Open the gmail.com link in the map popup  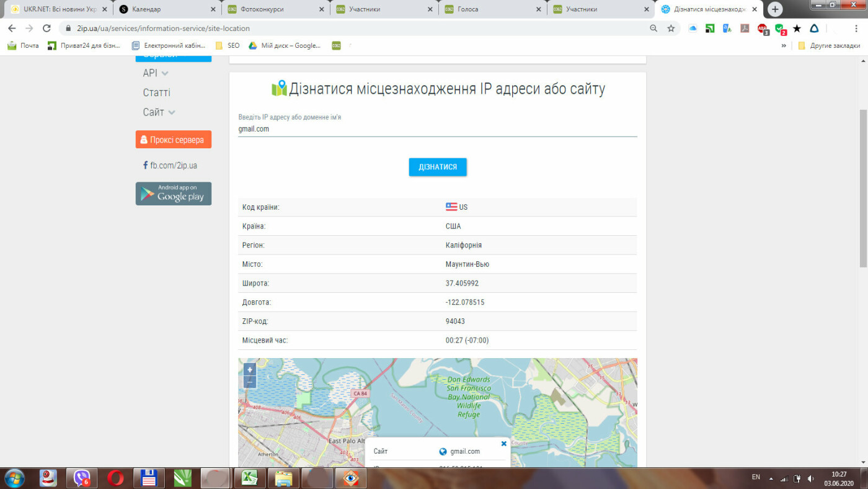pos(465,452)
